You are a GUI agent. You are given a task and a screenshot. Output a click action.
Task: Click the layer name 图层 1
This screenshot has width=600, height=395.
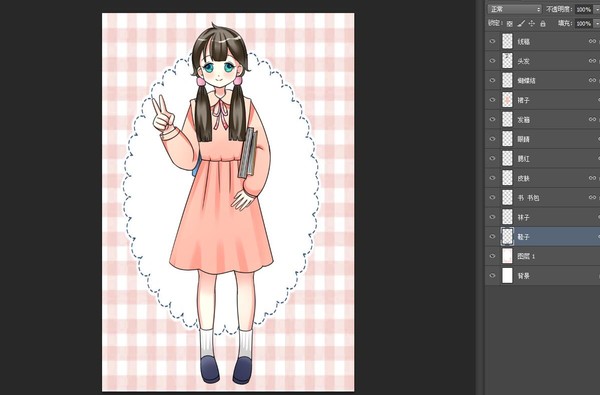526,256
